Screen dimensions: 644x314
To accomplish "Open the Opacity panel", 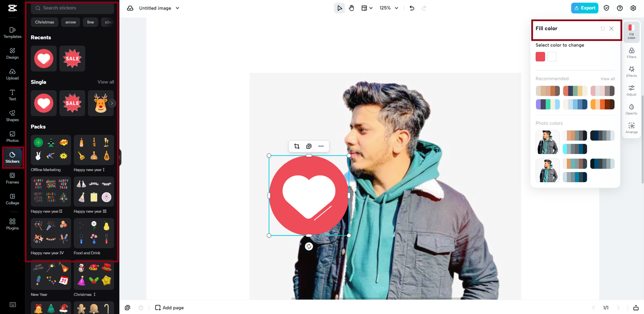I will click(631, 109).
